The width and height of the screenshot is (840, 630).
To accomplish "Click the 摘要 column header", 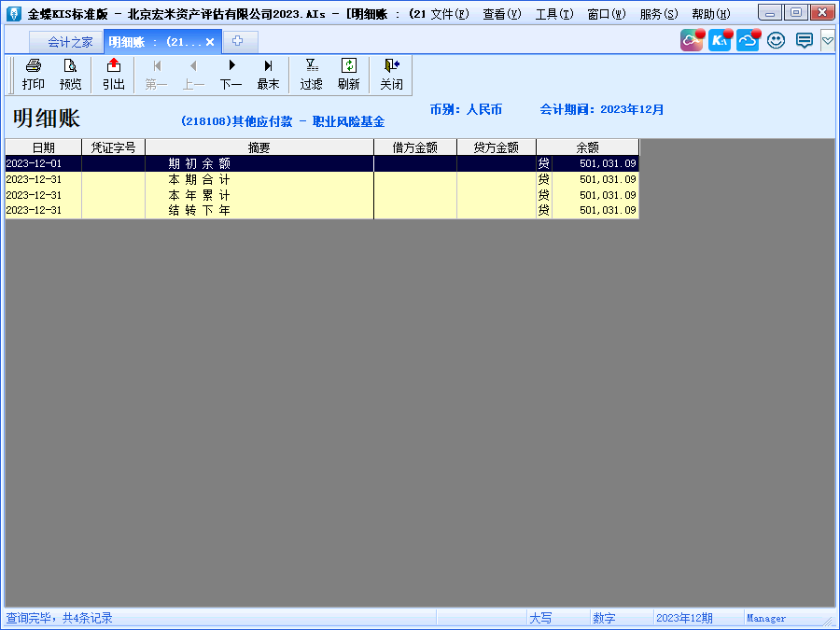I will [259, 147].
